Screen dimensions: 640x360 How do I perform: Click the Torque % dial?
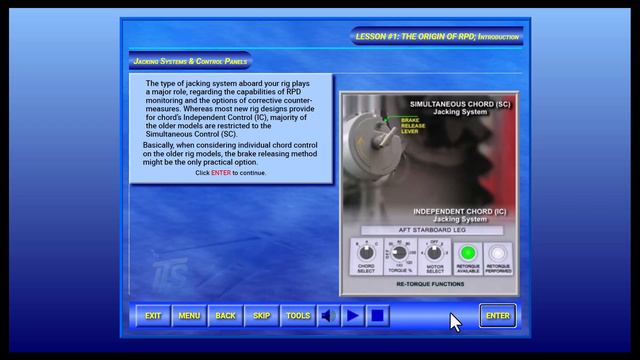tap(399, 253)
